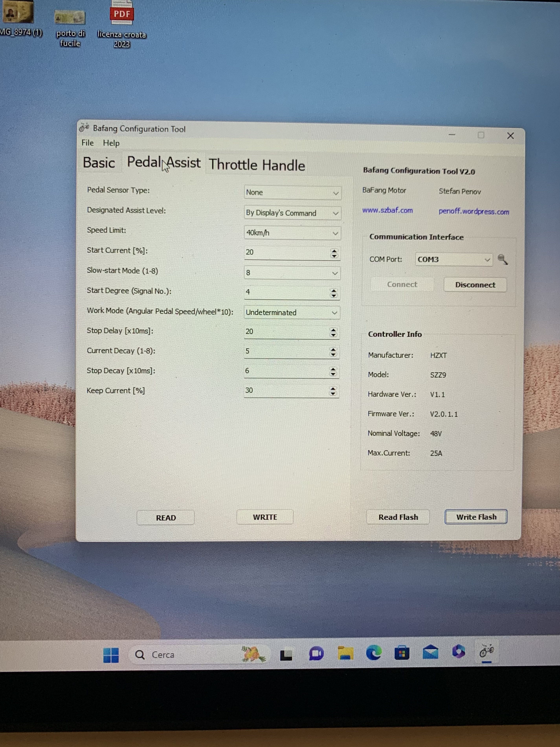560x747 pixels.
Task: Open the Slow-start Mode dropdown
Action: 292,272
